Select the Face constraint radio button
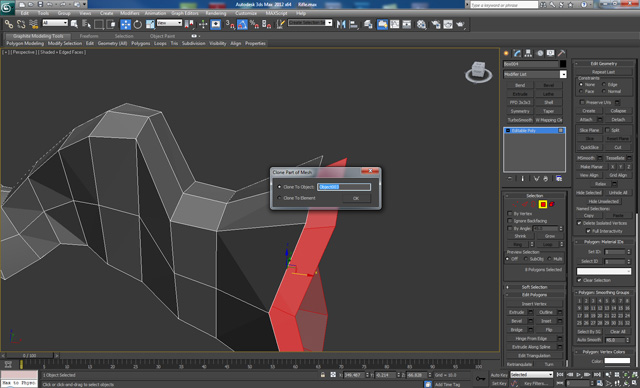Screen dimensions: 640x388 click(581, 91)
